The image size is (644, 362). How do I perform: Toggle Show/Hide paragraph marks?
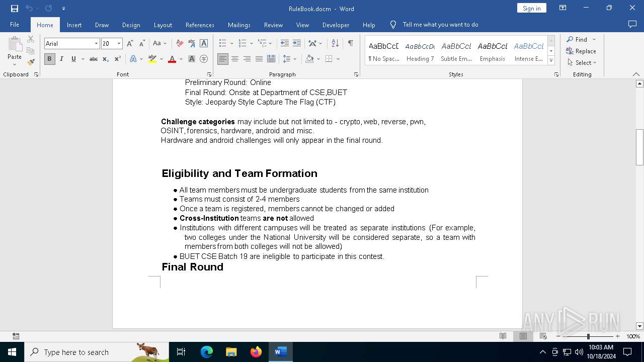(350, 44)
